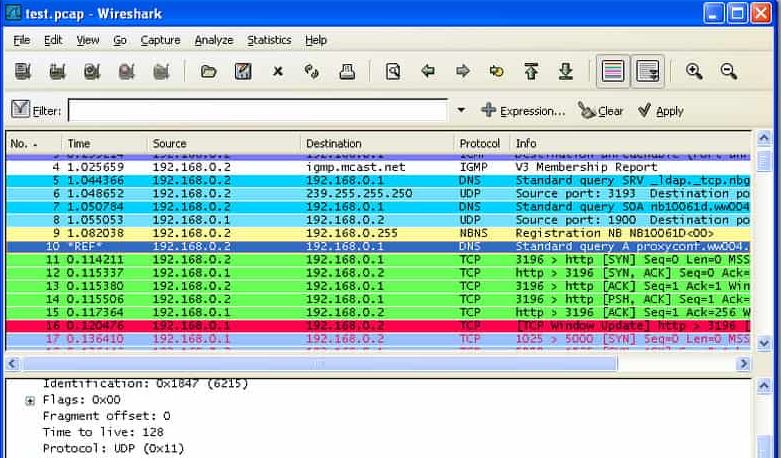Image resolution: width=781 pixels, height=458 pixels.
Task: Click into the display filter text field
Action: pos(258,110)
